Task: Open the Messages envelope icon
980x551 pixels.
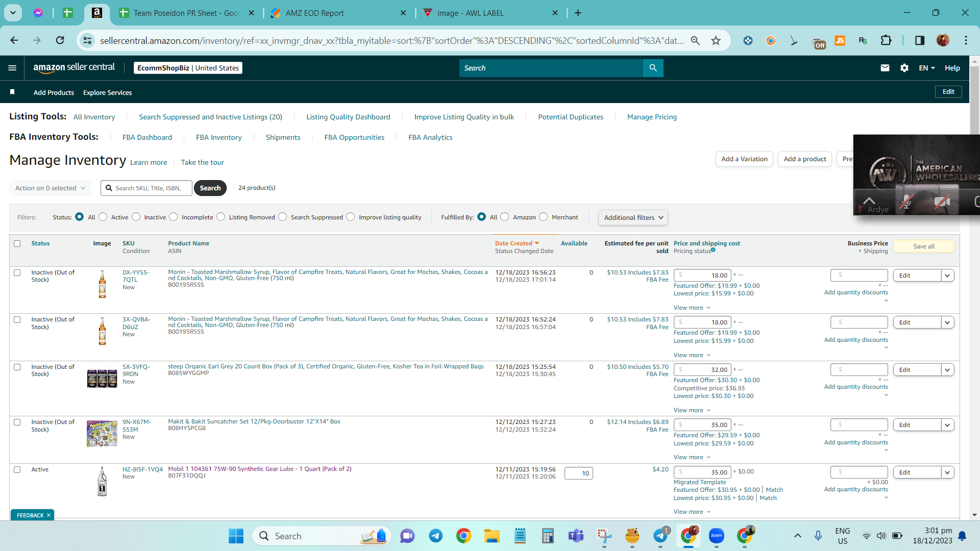Action: click(x=885, y=68)
